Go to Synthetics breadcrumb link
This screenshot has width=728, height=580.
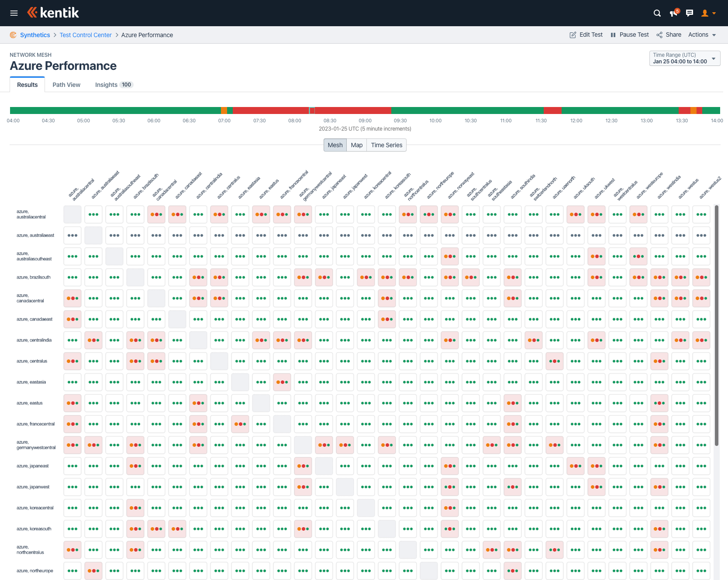(35, 35)
